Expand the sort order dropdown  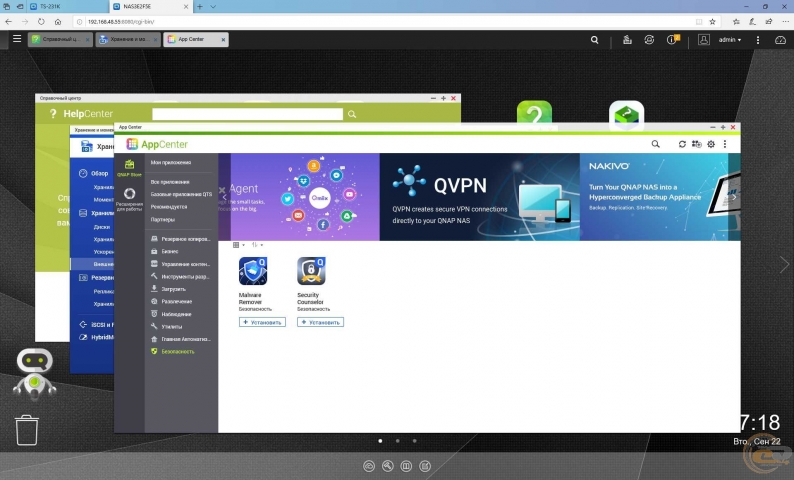pyautogui.click(x=257, y=245)
